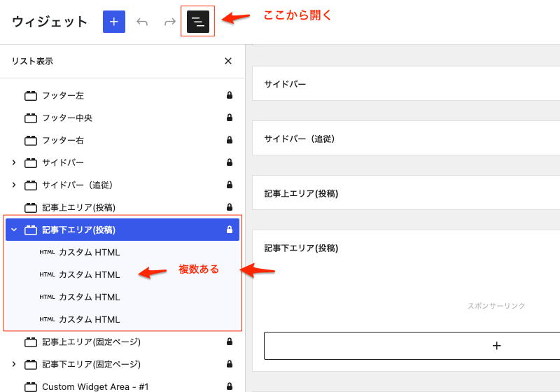
Task: Click widget area icon beside サイドバー in list
Action: pyautogui.click(x=31, y=163)
